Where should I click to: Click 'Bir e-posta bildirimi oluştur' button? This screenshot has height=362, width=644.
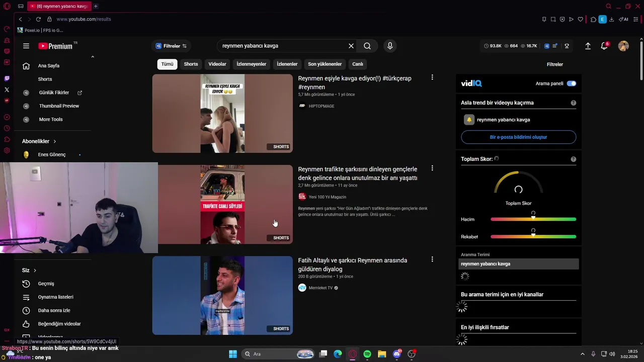coord(518,137)
